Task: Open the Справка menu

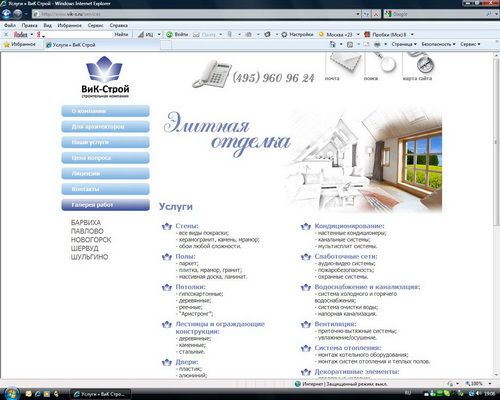Action: [119, 25]
